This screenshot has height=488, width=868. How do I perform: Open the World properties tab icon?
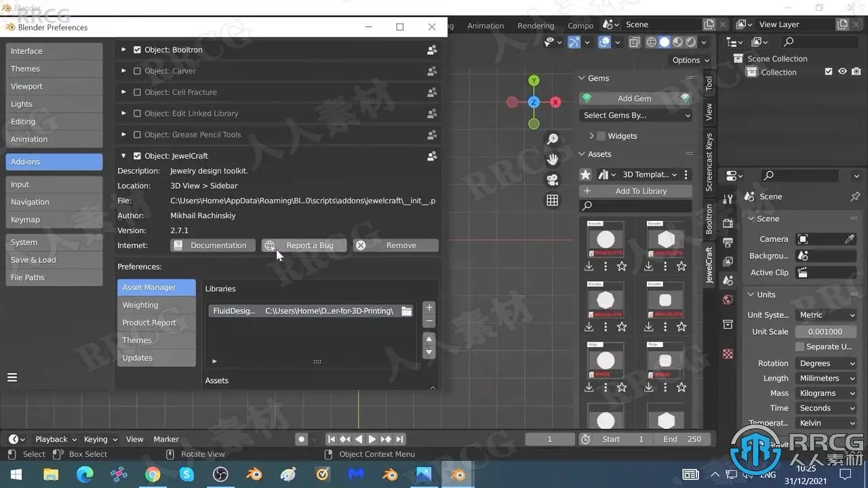tap(728, 300)
